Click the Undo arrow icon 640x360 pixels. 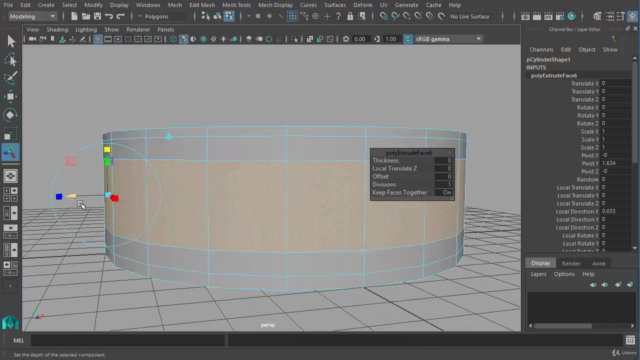109,16
